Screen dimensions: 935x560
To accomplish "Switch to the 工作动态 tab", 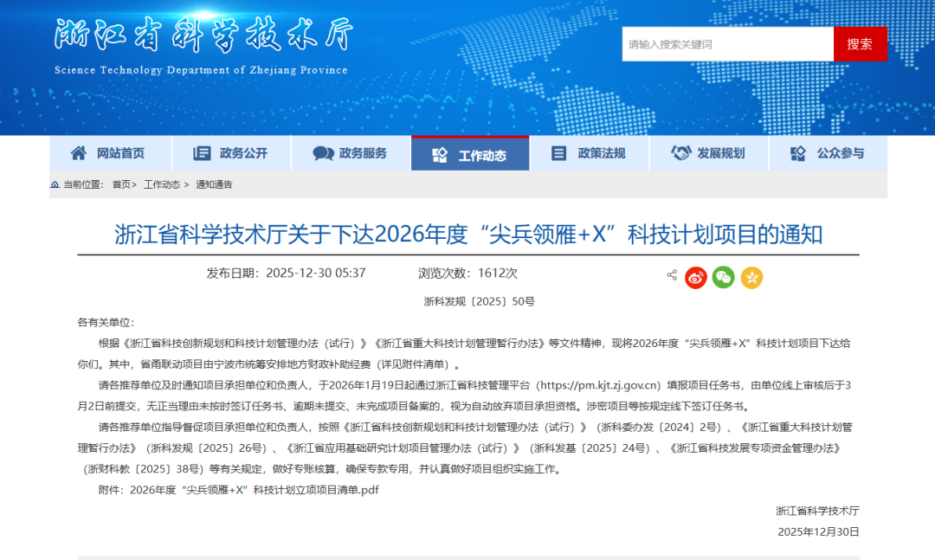I will [x=470, y=152].
